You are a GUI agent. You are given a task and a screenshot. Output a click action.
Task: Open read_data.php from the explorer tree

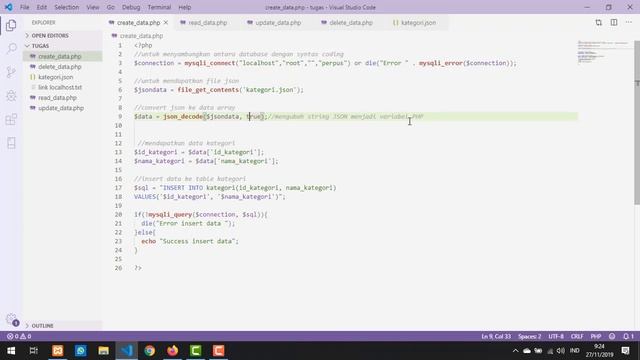click(57, 98)
